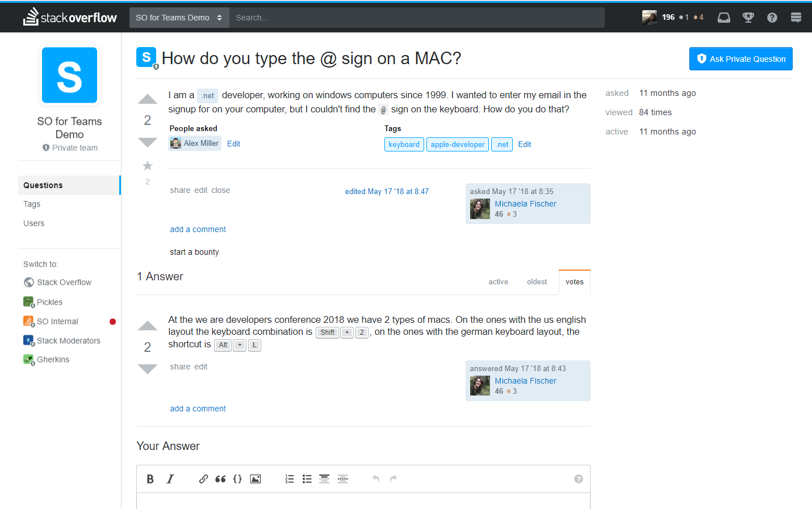This screenshot has height=509, width=812.
Task: Open Tags in sidebar
Action: pyautogui.click(x=32, y=204)
